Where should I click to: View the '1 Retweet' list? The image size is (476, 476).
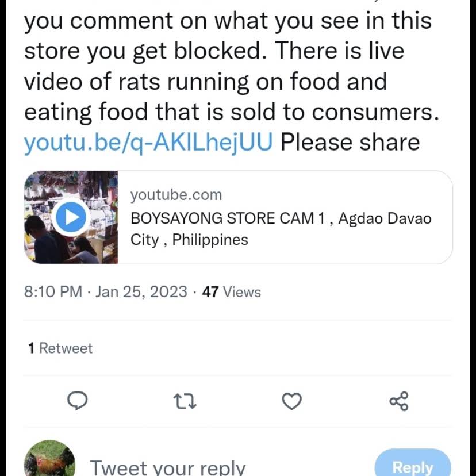[x=60, y=348]
